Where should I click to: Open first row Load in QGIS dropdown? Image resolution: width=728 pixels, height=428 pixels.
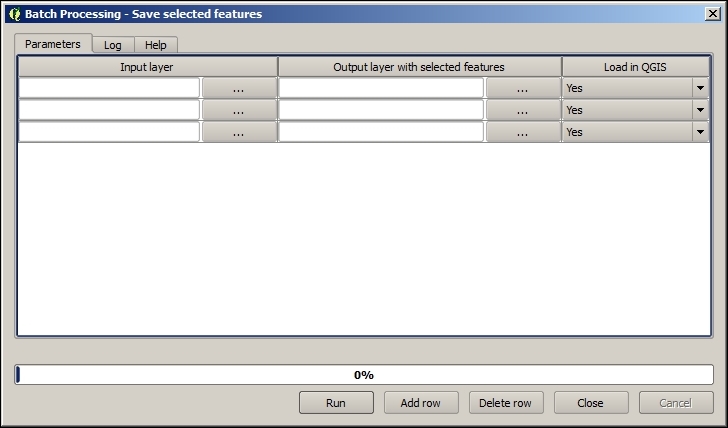click(636, 88)
